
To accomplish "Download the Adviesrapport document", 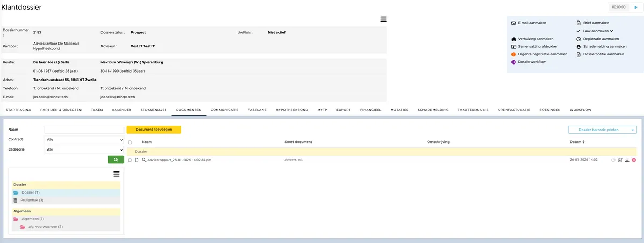I will click(627, 160).
